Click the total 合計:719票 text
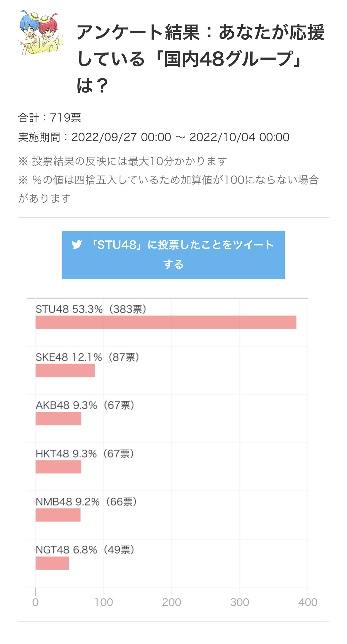The image size is (347, 644). pyautogui.click(x=50, y=118)
